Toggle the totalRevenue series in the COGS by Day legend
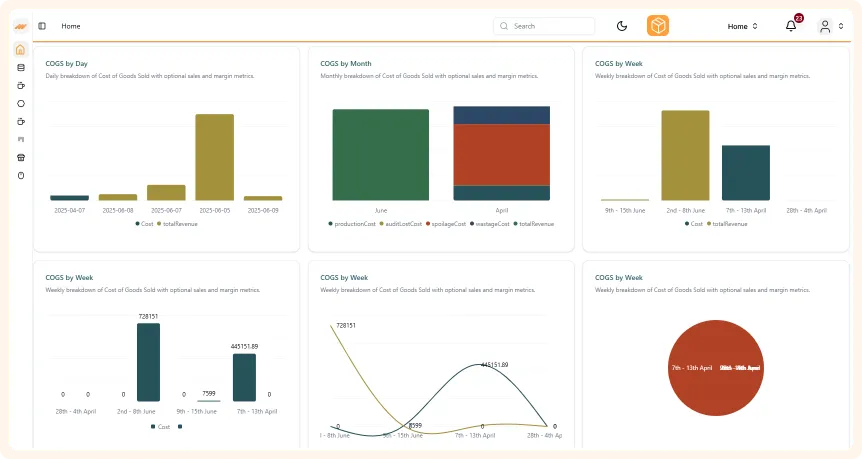Viewport: 862px width, 459px height. click(177, 224)
